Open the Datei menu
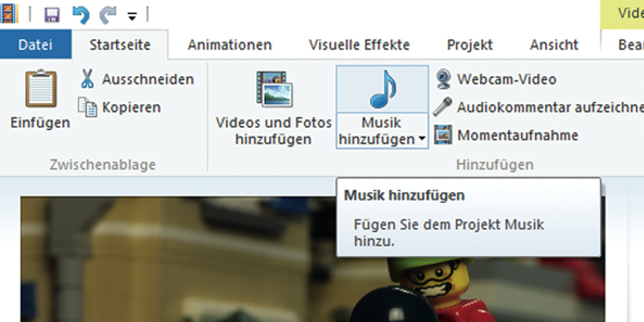This screenshot has width=644, height=322. click(36, 45)
